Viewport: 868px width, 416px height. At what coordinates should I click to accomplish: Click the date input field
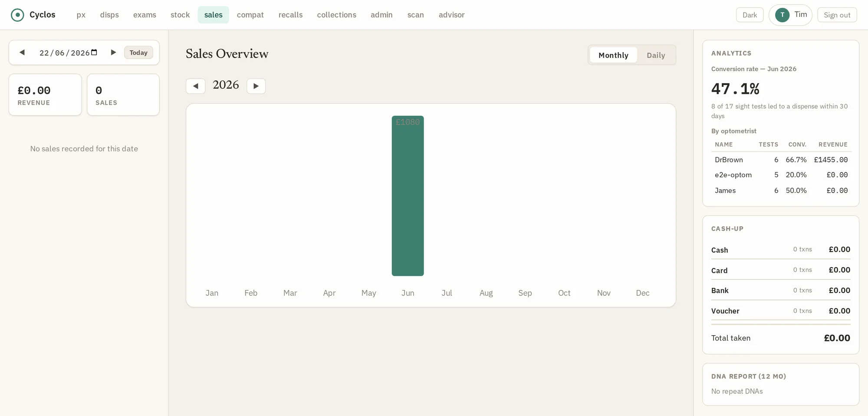click(x=68, y=53)
